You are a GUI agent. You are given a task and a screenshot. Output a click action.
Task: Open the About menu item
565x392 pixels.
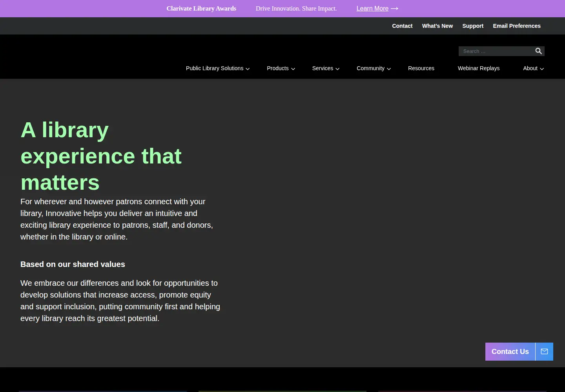[530, 68]
